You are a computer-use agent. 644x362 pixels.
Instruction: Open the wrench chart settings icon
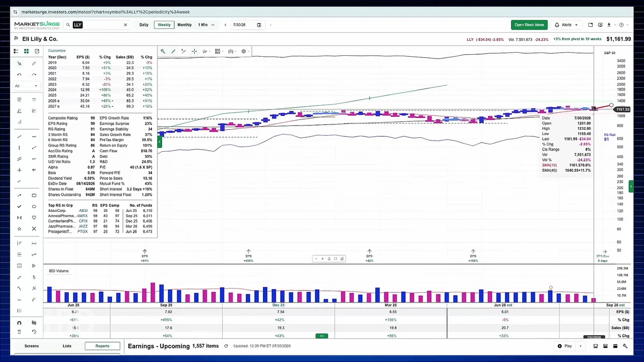[x=163, y=51]
